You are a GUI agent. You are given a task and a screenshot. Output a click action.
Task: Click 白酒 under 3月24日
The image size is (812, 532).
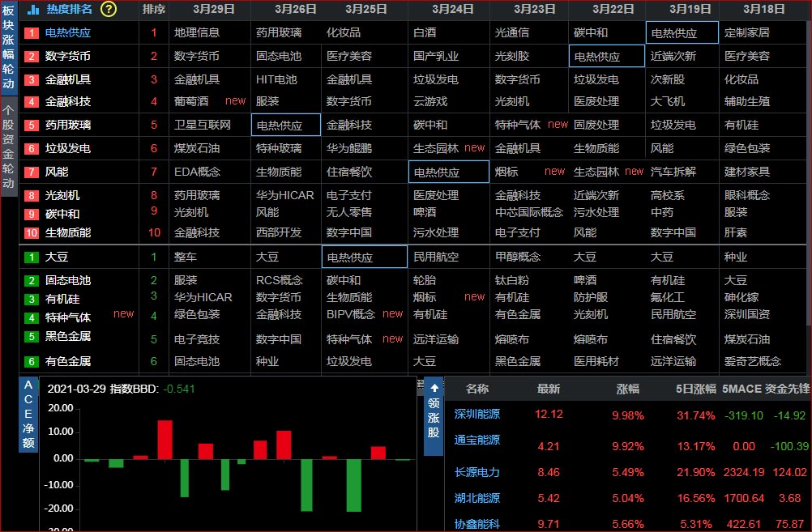[x=425, y=32]
